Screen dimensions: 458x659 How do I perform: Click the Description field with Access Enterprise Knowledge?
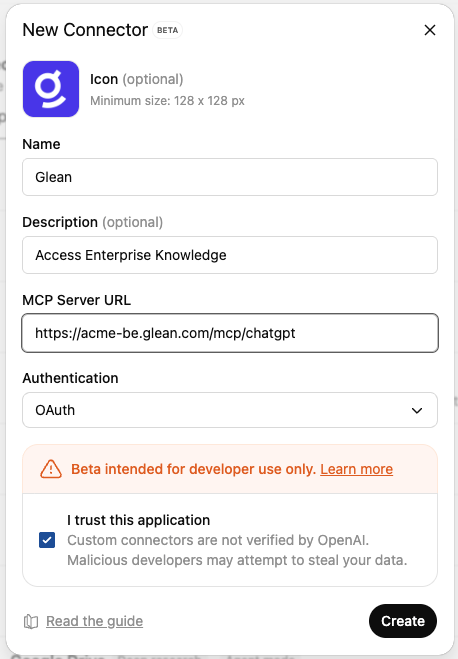[230, 255]
